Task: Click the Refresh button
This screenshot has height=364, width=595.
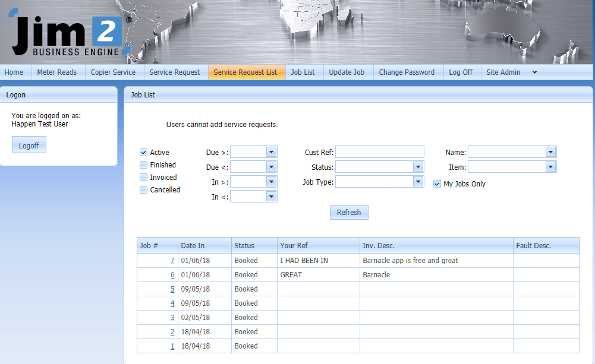Action: click(349, 212)
